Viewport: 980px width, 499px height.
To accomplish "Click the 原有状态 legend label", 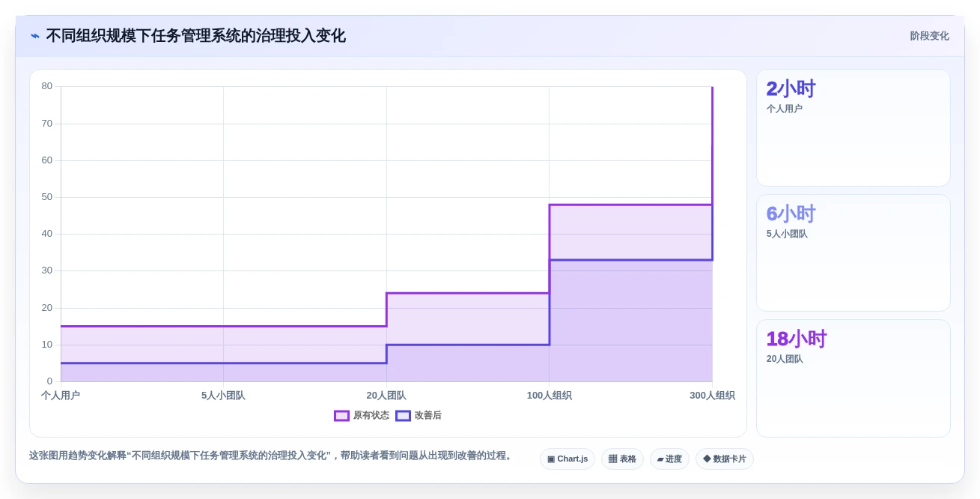I will (x=371, y=416).
